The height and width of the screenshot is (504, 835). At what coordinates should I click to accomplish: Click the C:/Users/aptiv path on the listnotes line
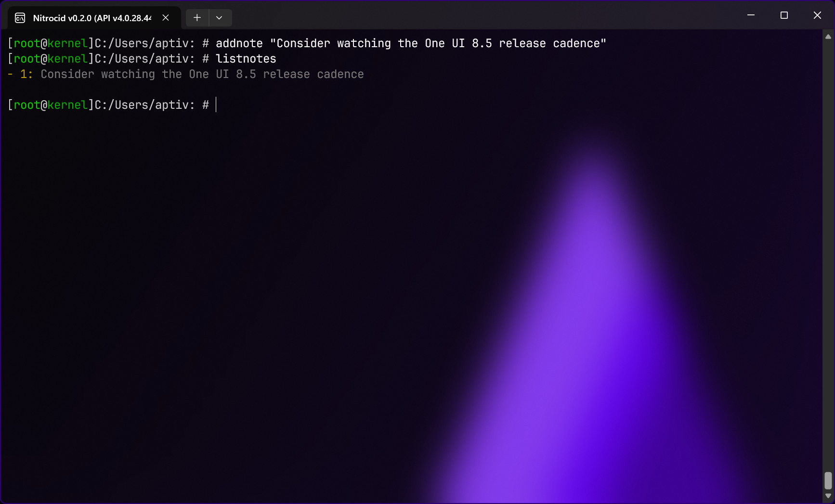141,59
